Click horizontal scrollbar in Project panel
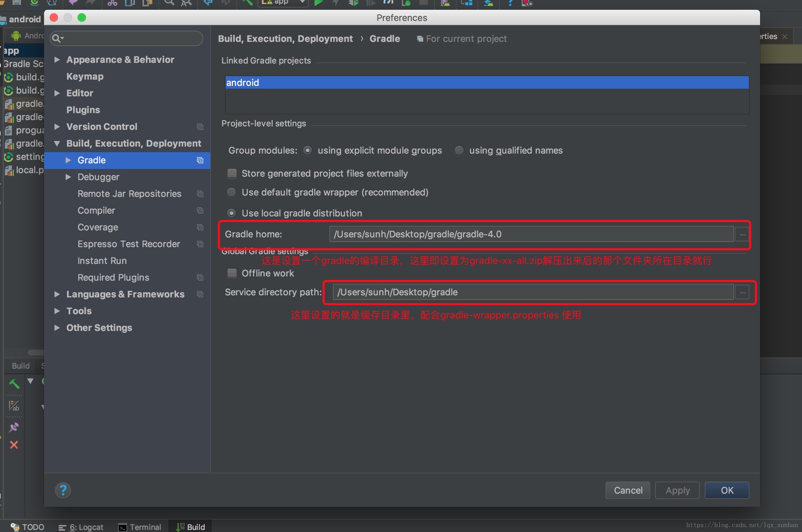 click(36, 352)
